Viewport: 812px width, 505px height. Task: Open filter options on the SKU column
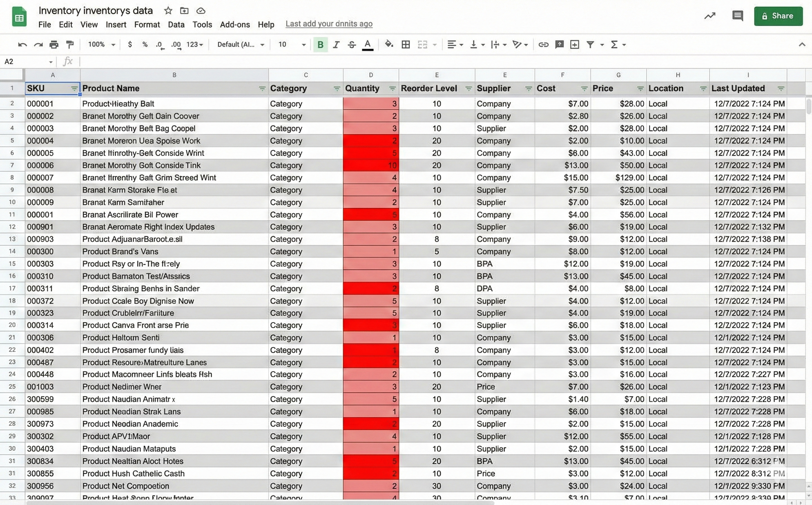(74, 88)
